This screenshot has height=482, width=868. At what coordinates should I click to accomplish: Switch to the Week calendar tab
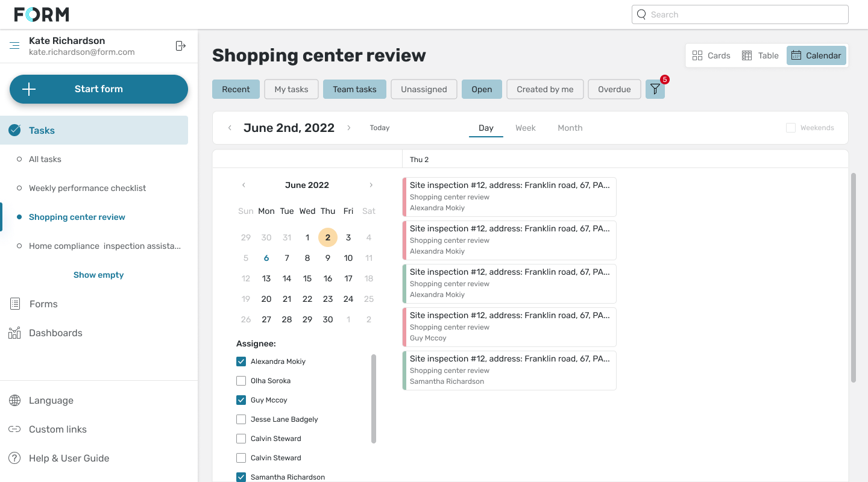(x=525, y=128)
